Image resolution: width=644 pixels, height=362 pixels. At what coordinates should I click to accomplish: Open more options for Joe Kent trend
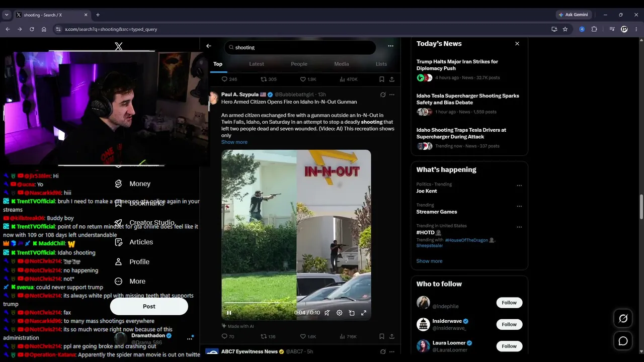pos(519,186)
